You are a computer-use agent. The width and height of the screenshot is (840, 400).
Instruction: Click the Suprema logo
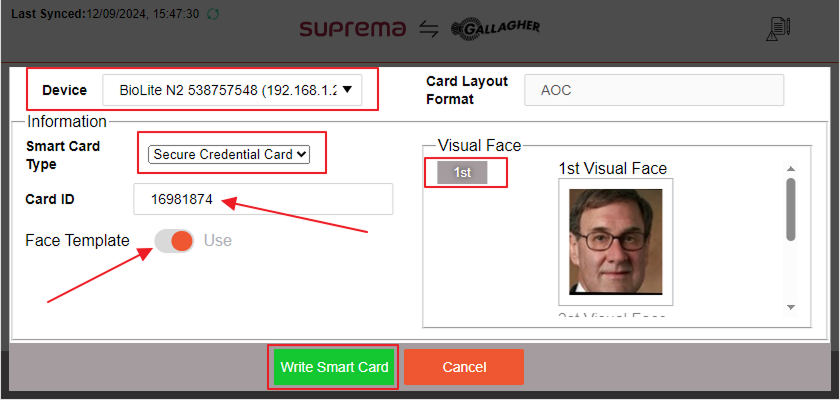click(x=354, y=29)
